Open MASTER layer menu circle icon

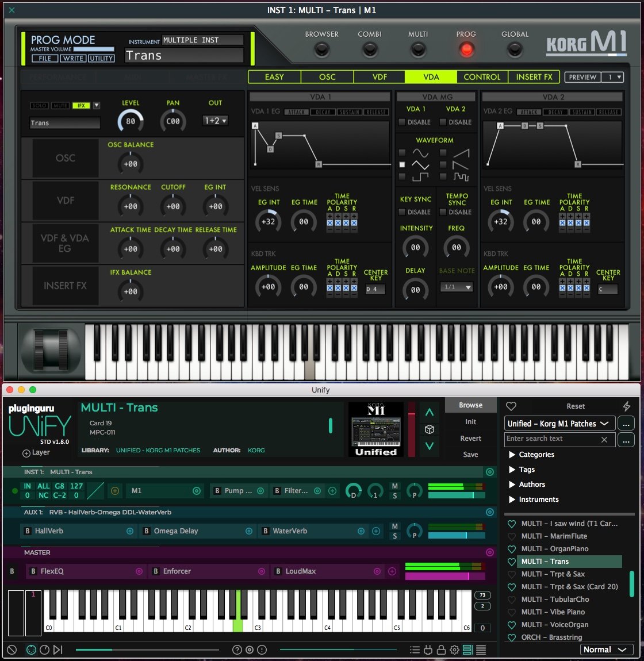click(x=490, y=552)
